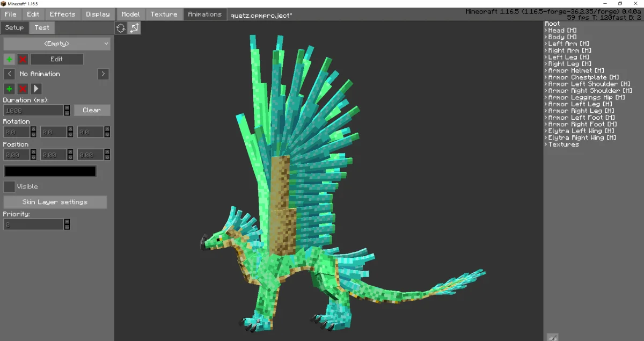Click the No Animation label
The image size is (644, 341).
40,74
